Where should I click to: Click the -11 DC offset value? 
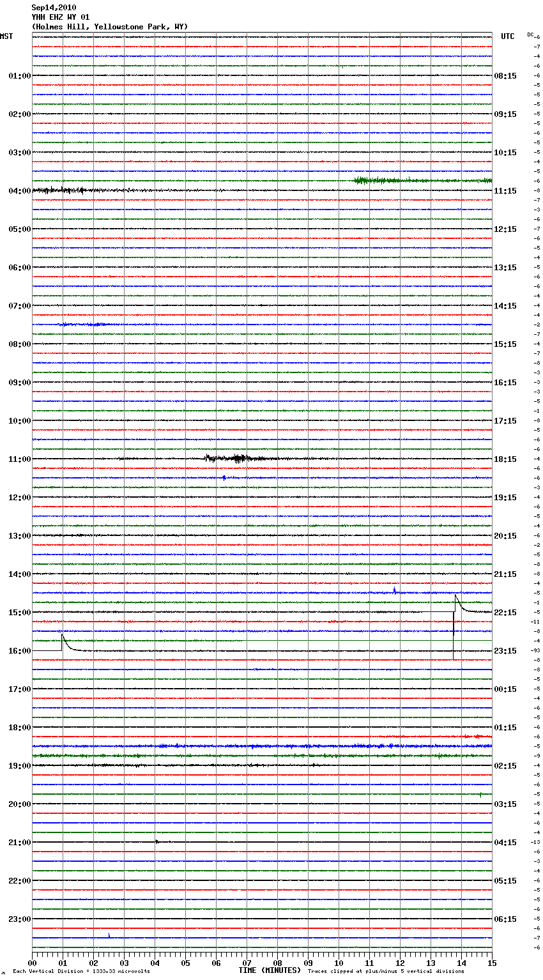pyautogui.click(x=536, y=622)
